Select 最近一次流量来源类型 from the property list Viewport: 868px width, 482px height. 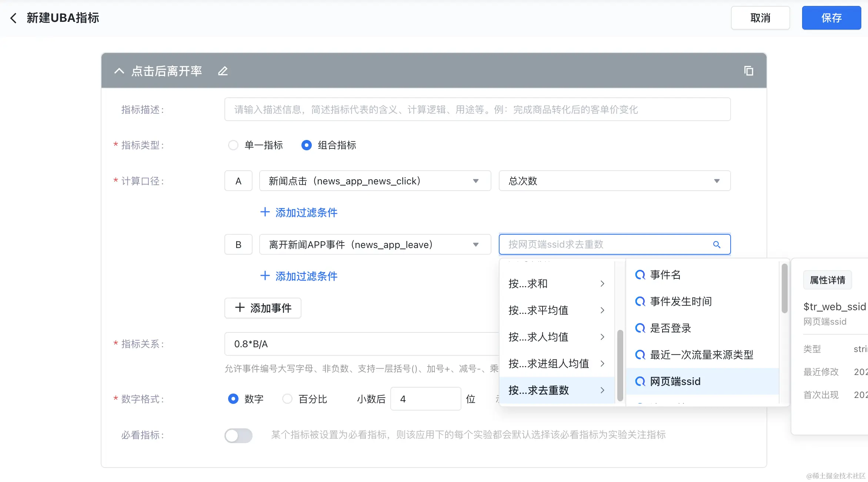pyautogui.click(x=701, y=355)
